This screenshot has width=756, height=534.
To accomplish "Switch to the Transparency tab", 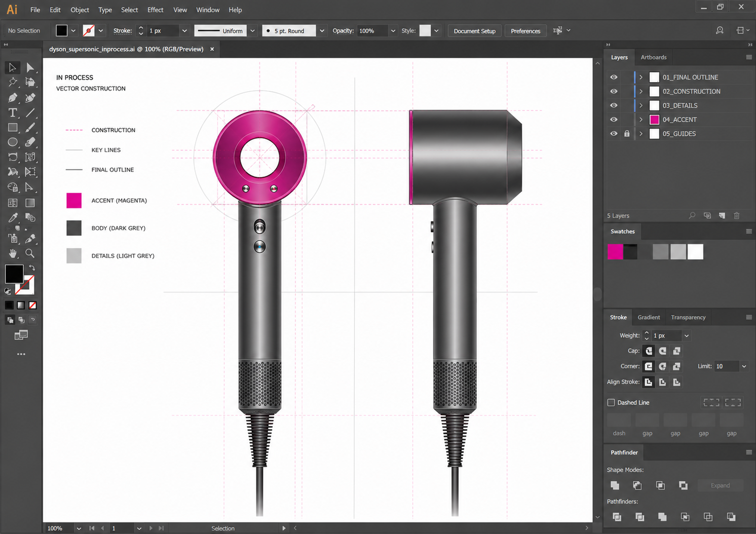I will click(x=688, y=317).
